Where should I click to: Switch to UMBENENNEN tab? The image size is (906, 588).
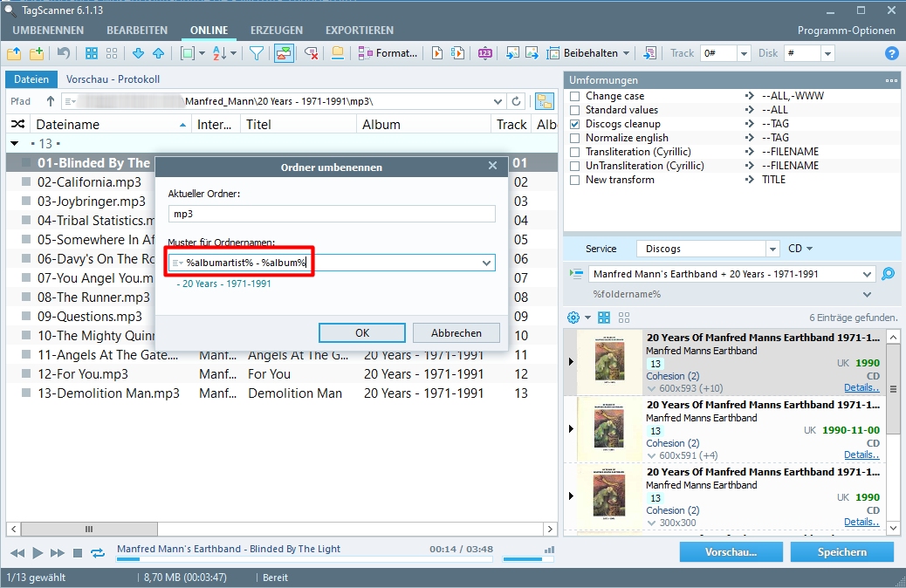48,30
